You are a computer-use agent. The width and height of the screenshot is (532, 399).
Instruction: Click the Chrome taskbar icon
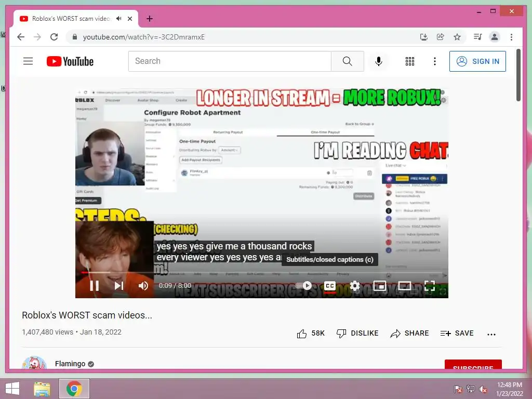point(74,389)
